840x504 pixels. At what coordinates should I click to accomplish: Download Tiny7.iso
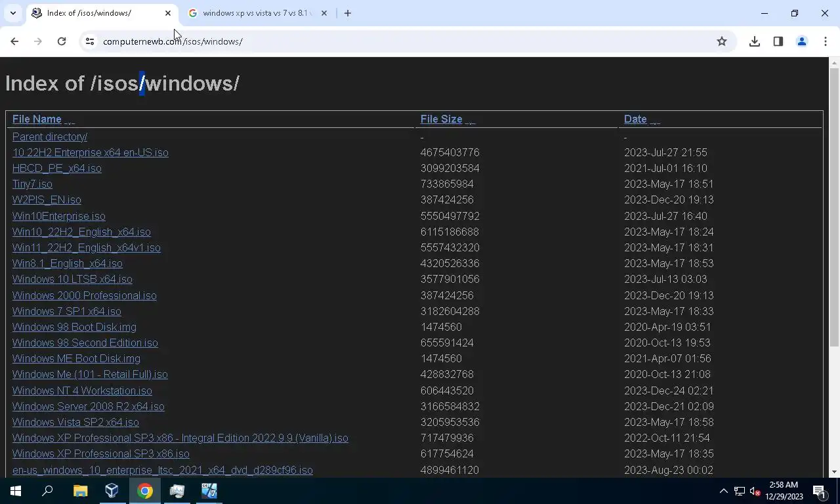[x=32, y=184]
